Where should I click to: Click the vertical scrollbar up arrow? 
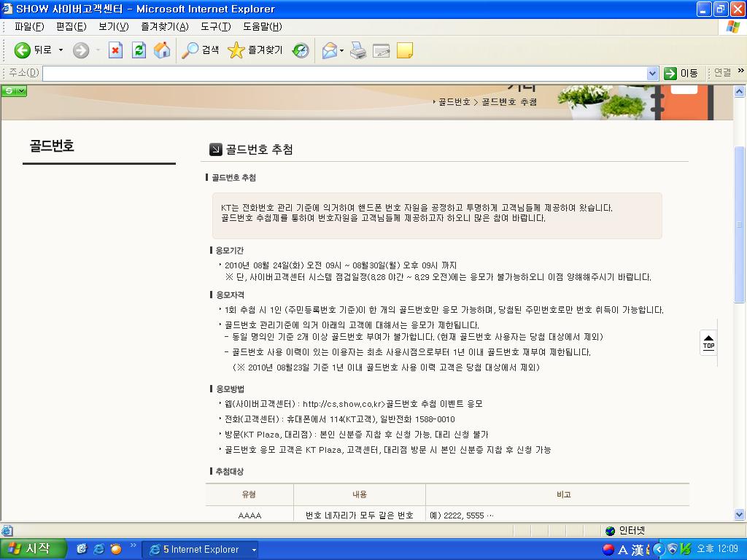740,91
